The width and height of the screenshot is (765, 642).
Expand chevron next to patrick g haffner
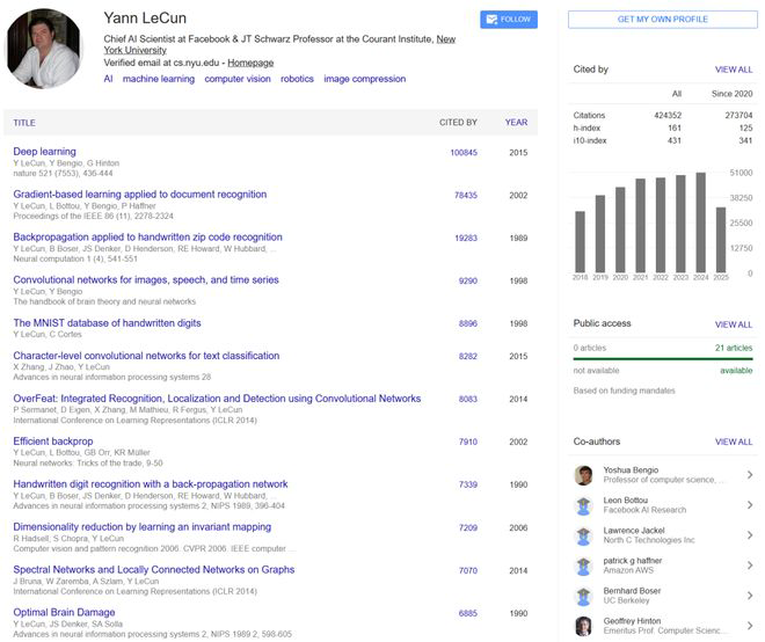click(750, 565)
